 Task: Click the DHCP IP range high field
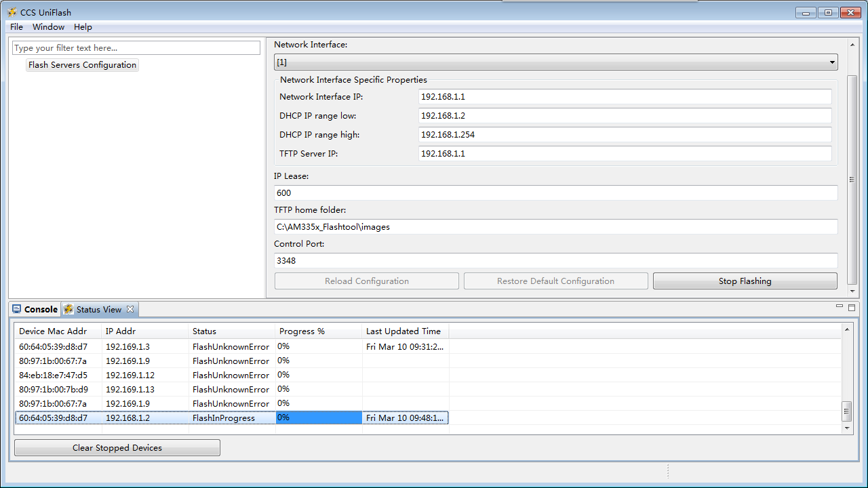click(625, 135)
